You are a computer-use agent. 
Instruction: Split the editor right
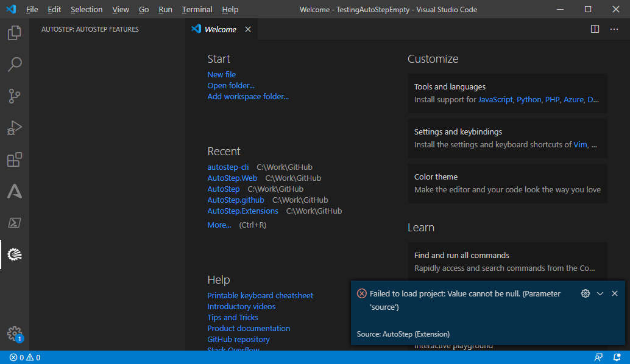(595, 29)
